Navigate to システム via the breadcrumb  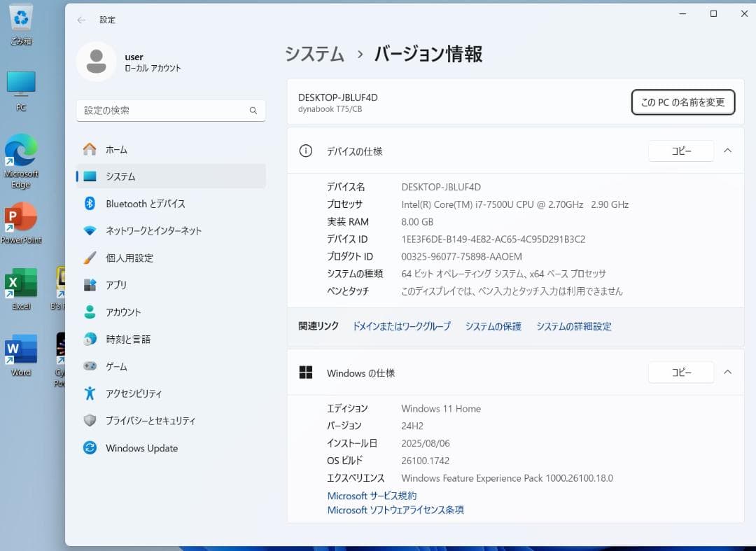(314, 54)
